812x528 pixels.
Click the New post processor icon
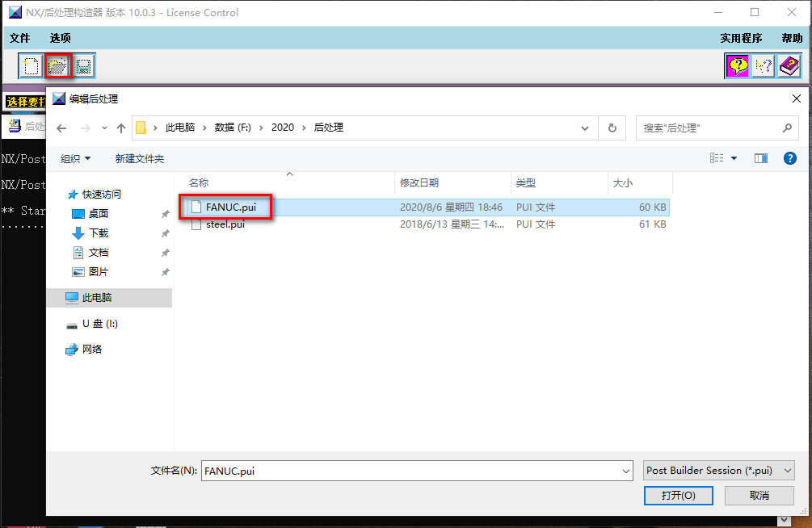31,66
